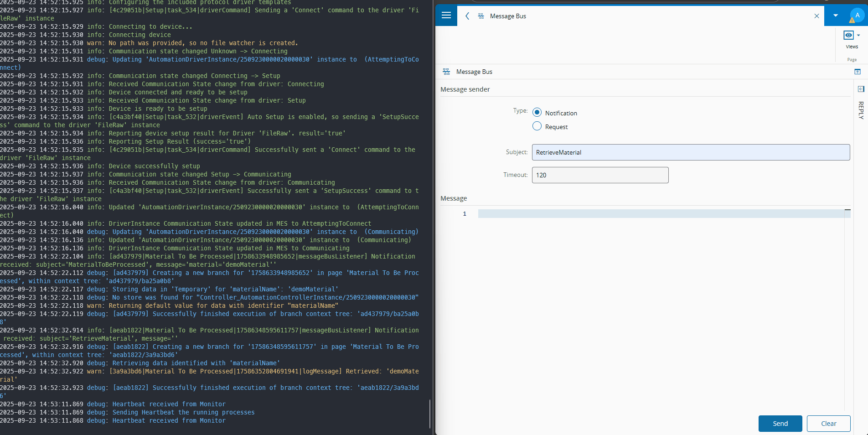Open the blue dropdown arrow beside avatar
Viewport: 868px width, 435px height.
tap(836, 16)
